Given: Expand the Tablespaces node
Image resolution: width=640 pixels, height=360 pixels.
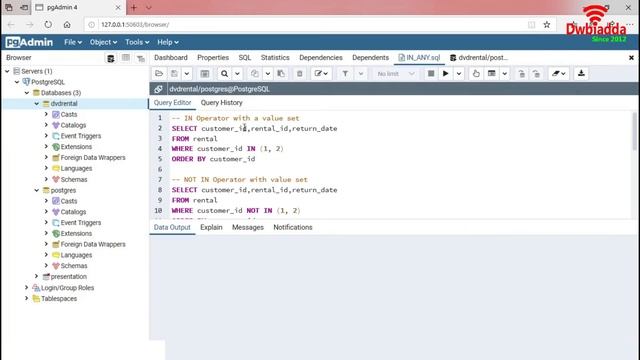Looking at the screenshot, I should pyautogui.click(x=27, y=298).
